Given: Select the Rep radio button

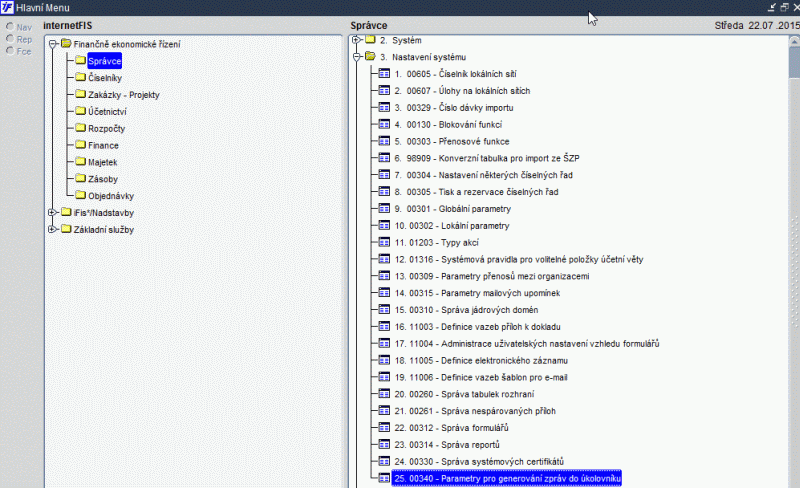Looking at the screenshot, I should pyautogui.click(x=10, y=39).
